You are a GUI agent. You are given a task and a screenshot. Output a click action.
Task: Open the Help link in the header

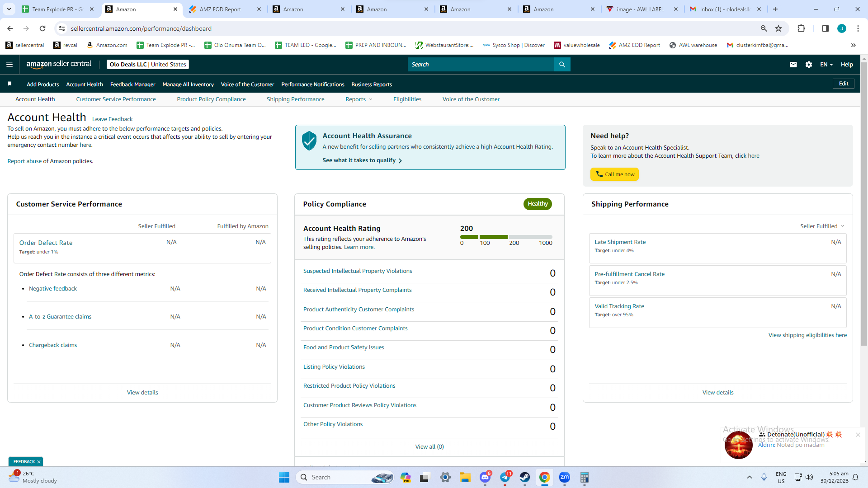[847, 65]
